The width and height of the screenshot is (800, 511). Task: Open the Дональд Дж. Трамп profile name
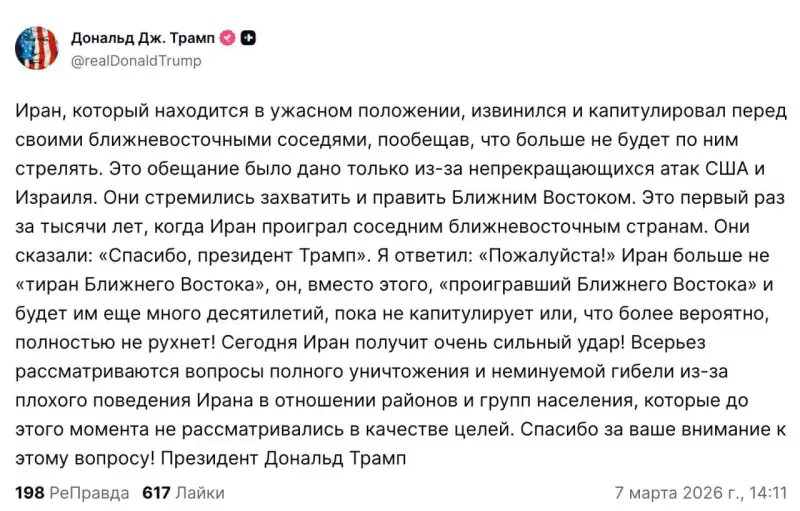click(x=143, y=38)
